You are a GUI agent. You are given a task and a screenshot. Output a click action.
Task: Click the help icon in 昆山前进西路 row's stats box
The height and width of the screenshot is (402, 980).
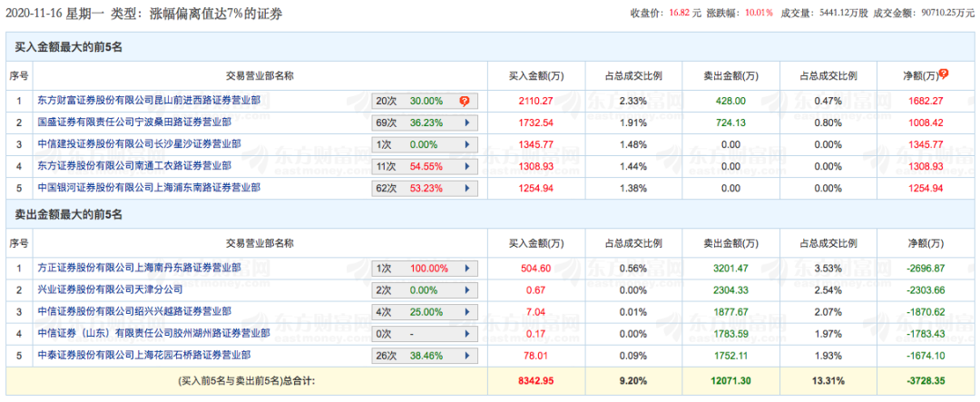click(465, 101)
